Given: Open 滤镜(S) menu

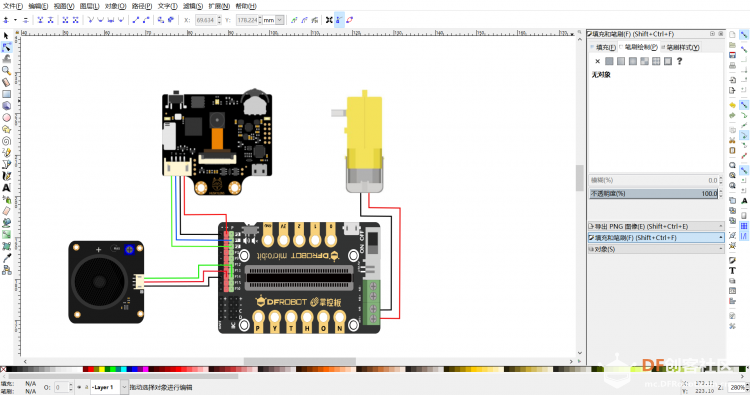Looking at the screenshot, I should 193,6.
